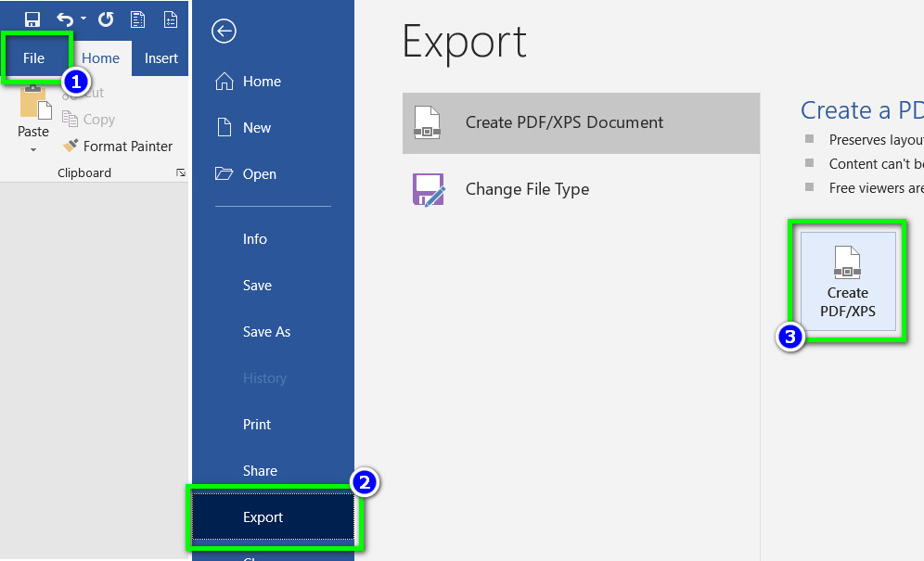
Task: Click the greyed-out History entry
Action: click(x=273, y=377)
